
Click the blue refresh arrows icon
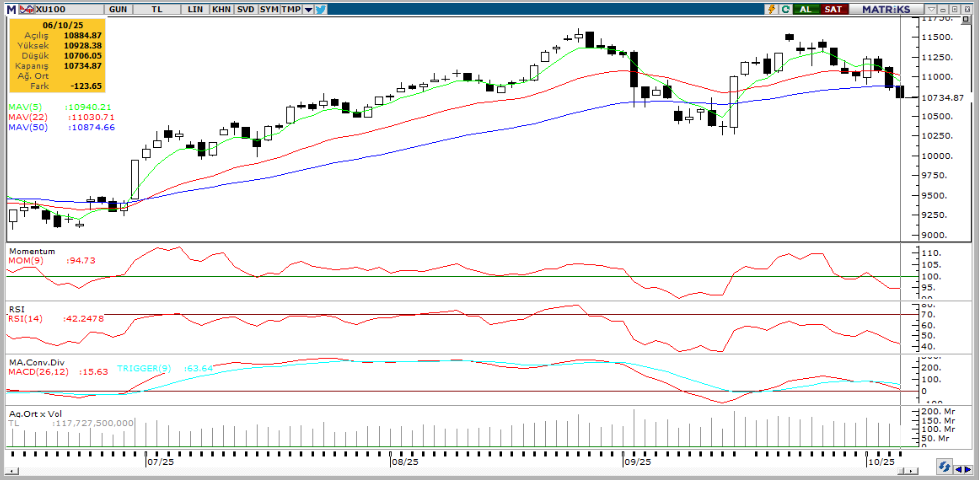coord(942,467)
